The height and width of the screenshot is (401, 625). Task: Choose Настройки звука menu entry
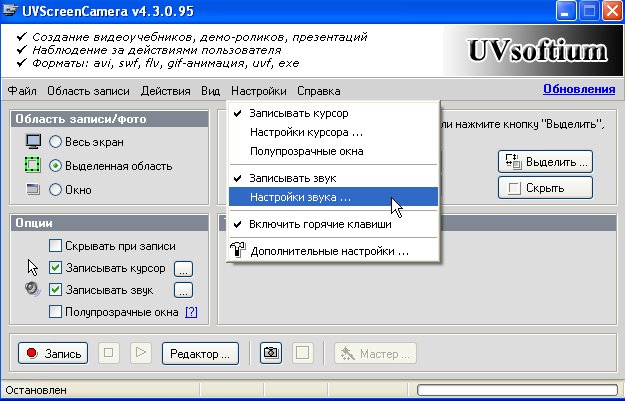(x=333, y=197)
